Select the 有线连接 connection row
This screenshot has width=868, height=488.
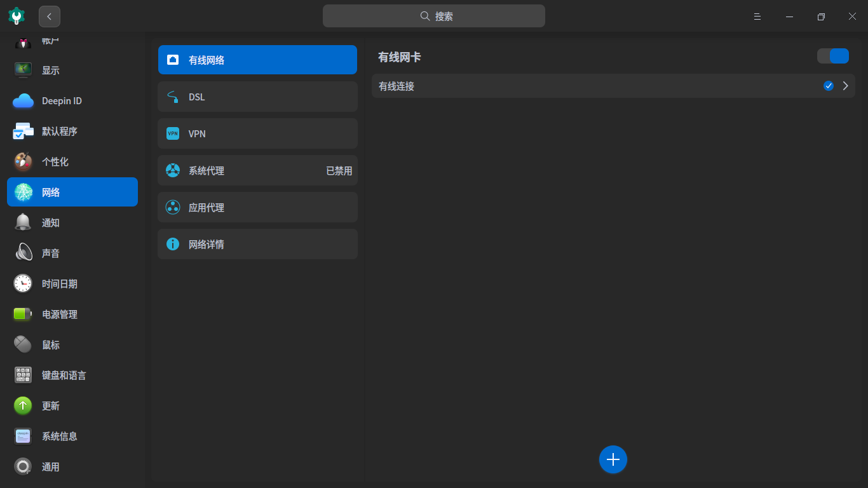(613, 86)
